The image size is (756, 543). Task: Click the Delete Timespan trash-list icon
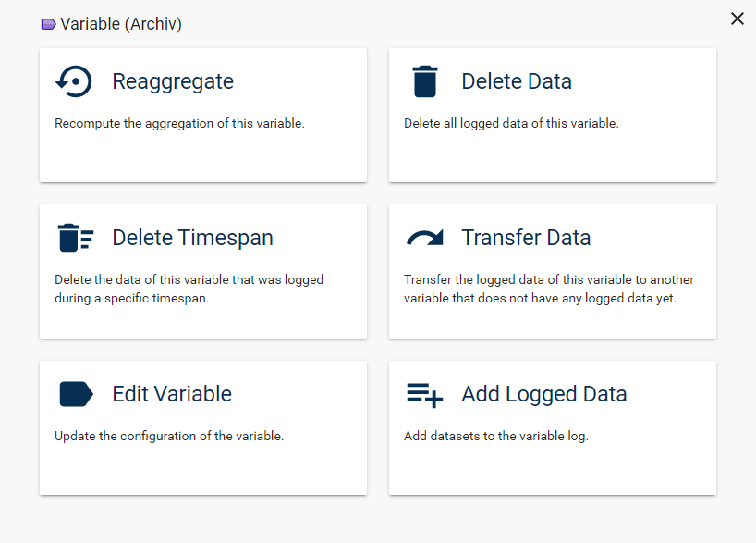click(75, 238)
